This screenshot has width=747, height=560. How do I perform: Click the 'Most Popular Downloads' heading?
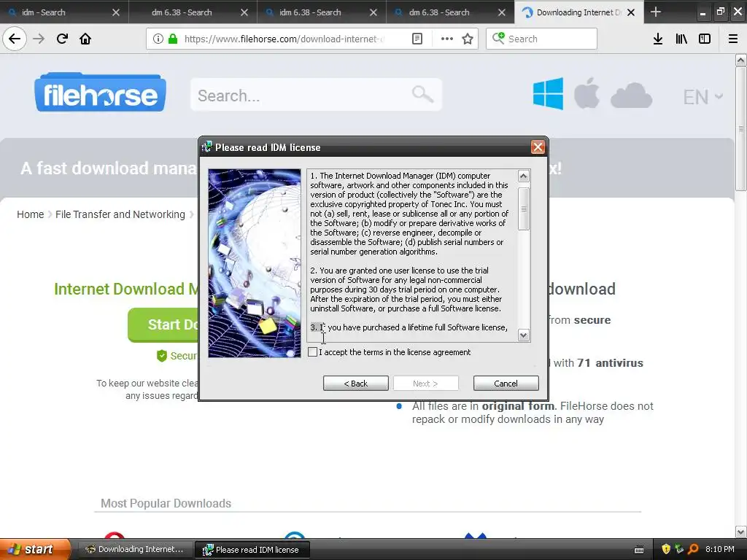pos(166,503)
